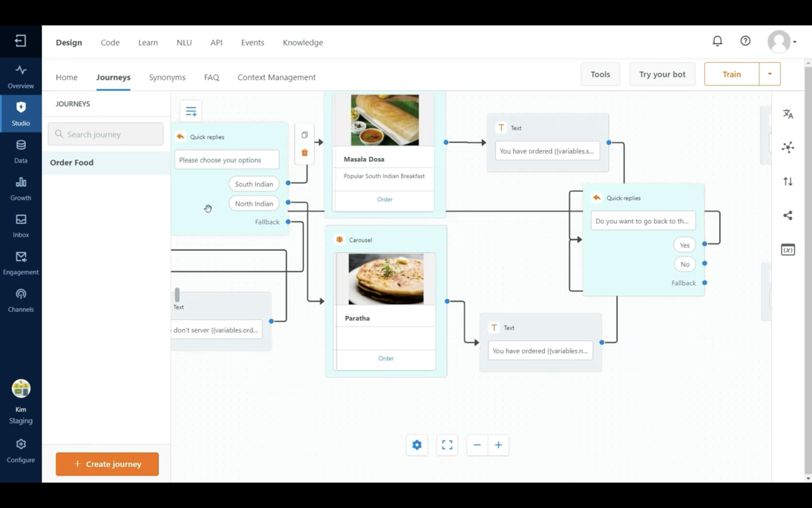Click the add node list icon
This screenshot has height=508, width=812.
tap(191, 111)
